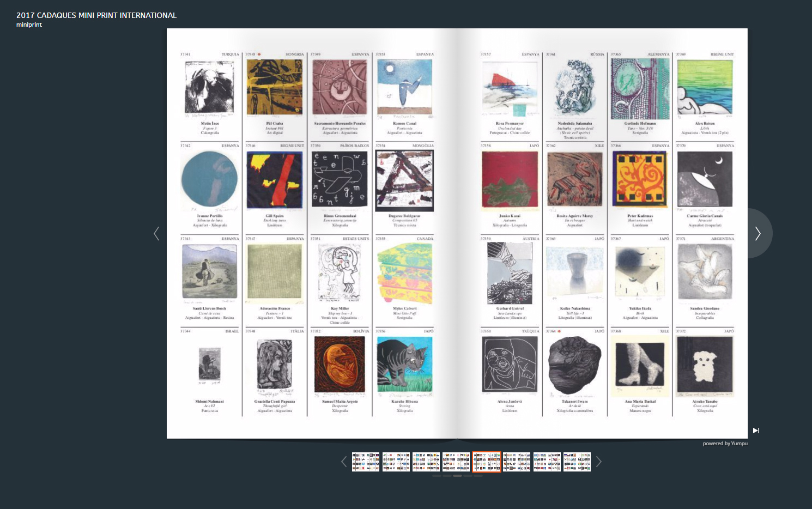The width and height of the screenshot is (812, 509).
Task: Click the 2017 Cadaques Mini Print title
Action: [x=96, y=15]
